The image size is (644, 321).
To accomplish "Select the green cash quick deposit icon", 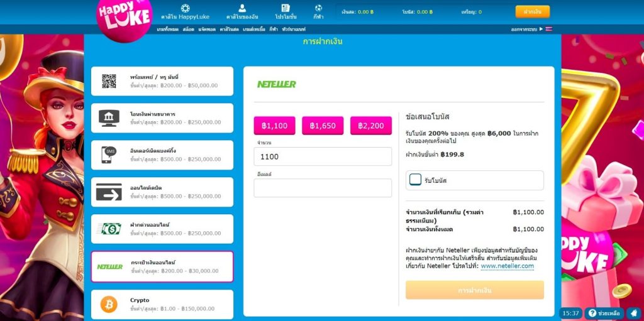I will (x=109, y=229).
